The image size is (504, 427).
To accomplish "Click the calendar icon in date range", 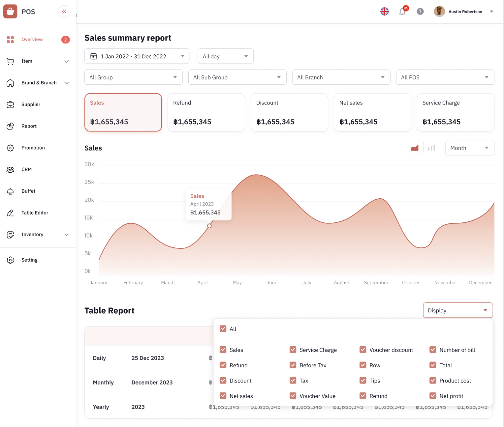I will 94,56.
